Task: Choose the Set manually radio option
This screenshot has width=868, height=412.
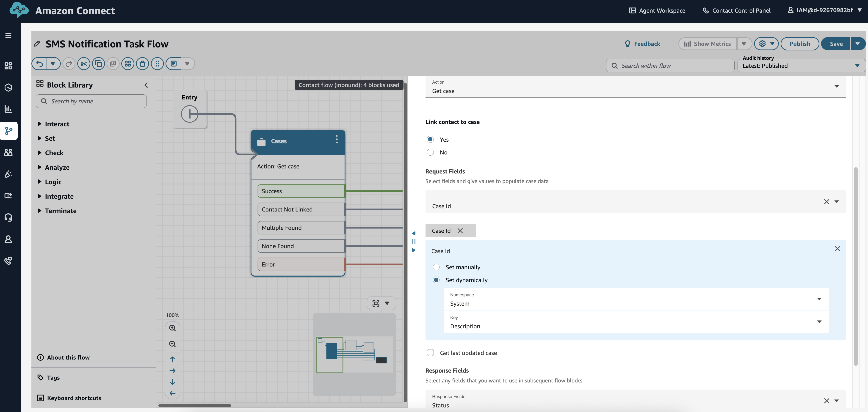Action: click(436, 267)
